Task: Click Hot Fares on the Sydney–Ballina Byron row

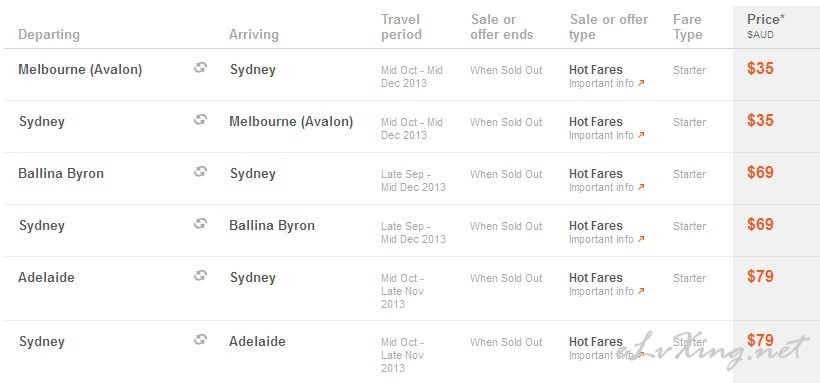Action: tap(596, 226)
